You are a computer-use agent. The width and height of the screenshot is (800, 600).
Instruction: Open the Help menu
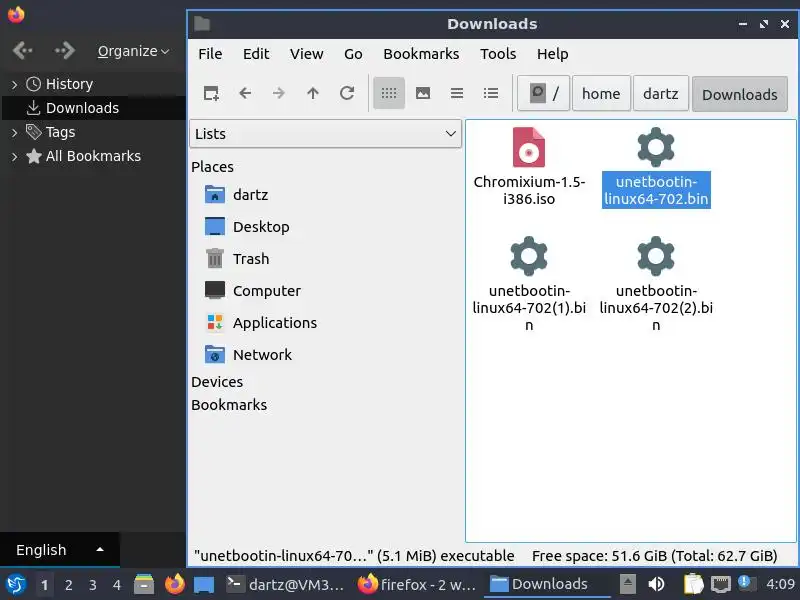pos(553,54)
